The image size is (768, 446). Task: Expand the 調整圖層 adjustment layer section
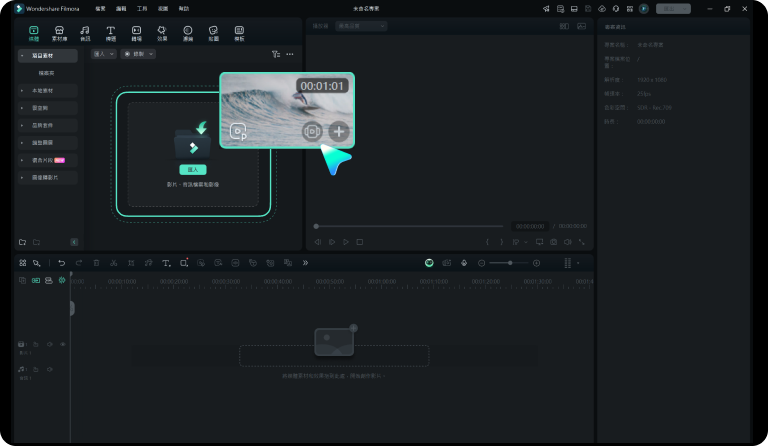pos(22,143)
